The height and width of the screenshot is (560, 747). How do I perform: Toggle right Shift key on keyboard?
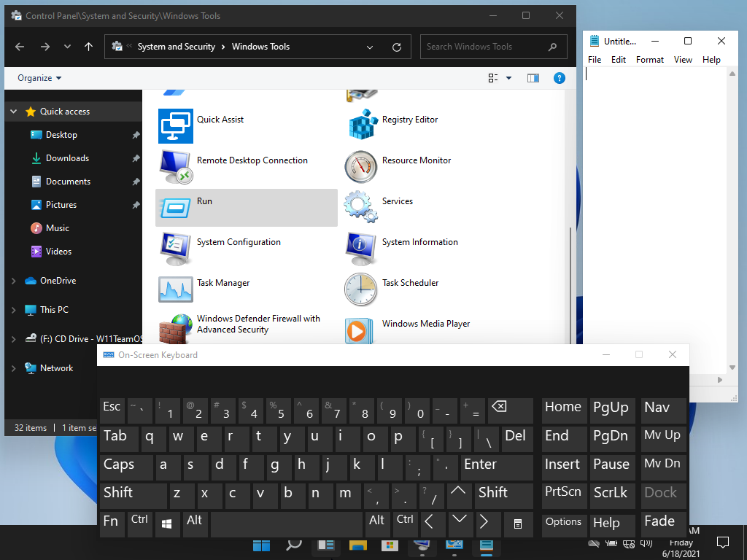(503, 496)
